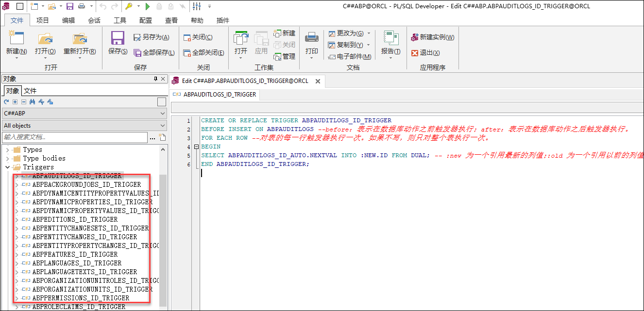Select ABPBACKGROUNDJOBS_ID_TRIGGER in the tree

pyautogui.click(x=86, y=184)
